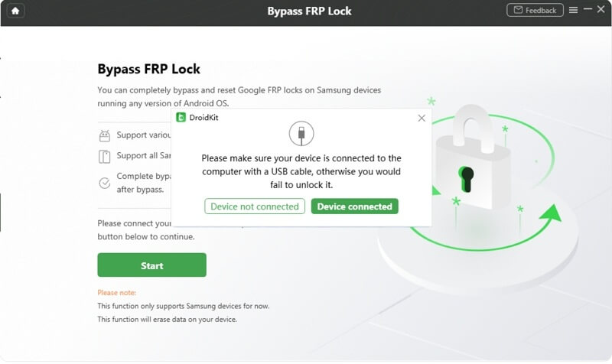This screenshot has width=612, height=364.
Task: Minimize the DroidKit window
Action: tap(588, 8)
